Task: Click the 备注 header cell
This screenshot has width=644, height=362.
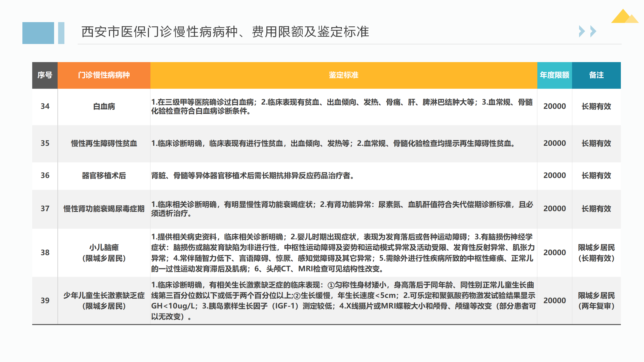Action: (x=596, y=75)
